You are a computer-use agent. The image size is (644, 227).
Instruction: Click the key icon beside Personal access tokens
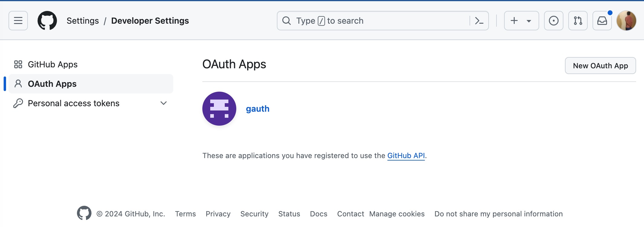(18, 103)
